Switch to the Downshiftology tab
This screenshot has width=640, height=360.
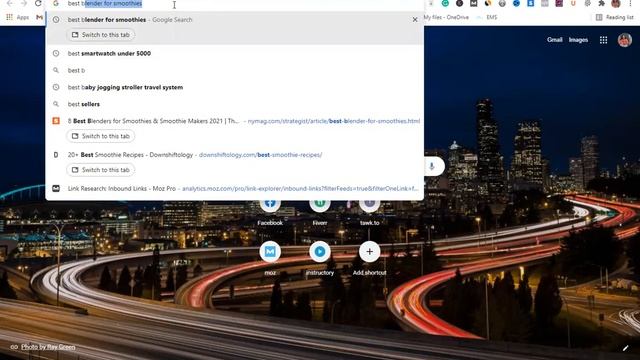click(101, 170)
